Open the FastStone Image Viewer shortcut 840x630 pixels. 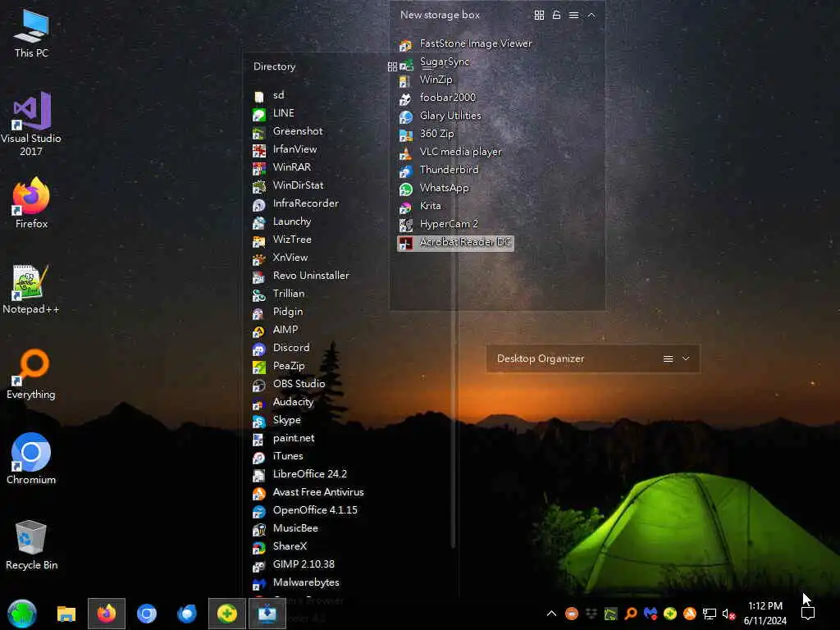pos(465,44)
